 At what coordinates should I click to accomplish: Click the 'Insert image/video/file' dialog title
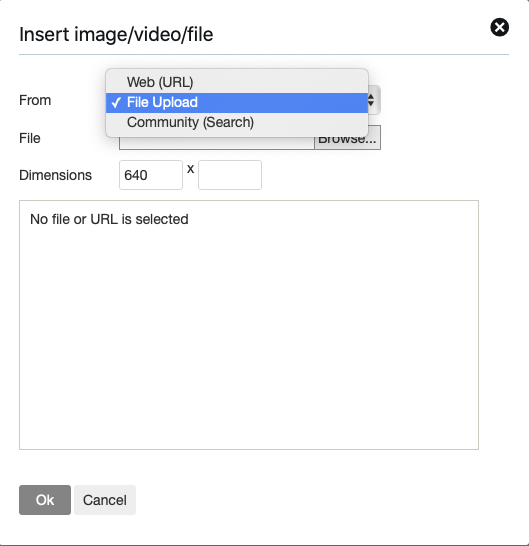[116, 34]
